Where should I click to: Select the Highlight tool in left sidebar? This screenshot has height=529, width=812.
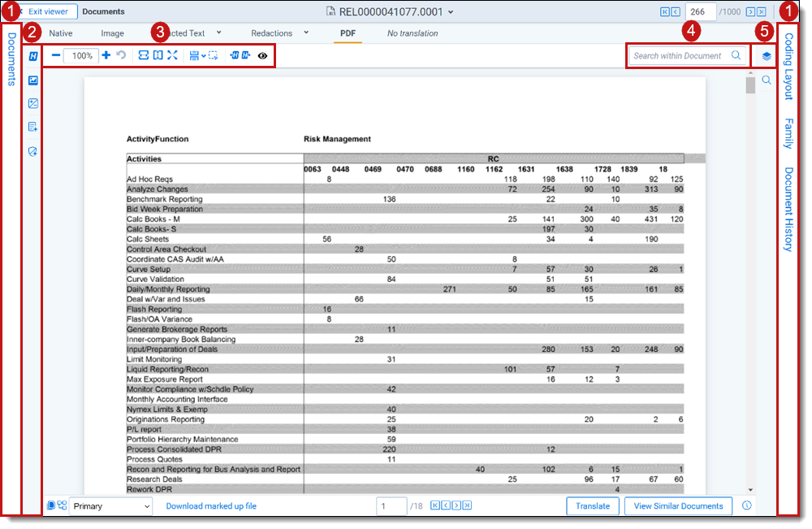pyautogui.click(x=33, y=56)
